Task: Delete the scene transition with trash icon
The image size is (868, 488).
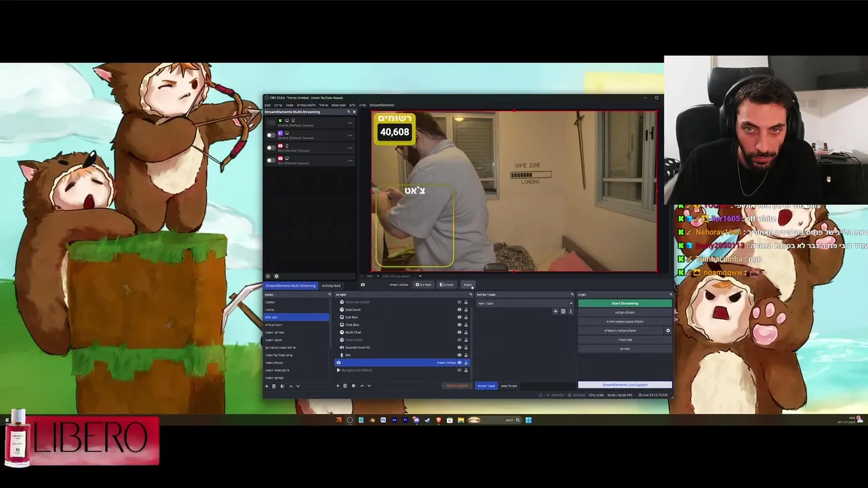Action: click(x=563, y=311)
